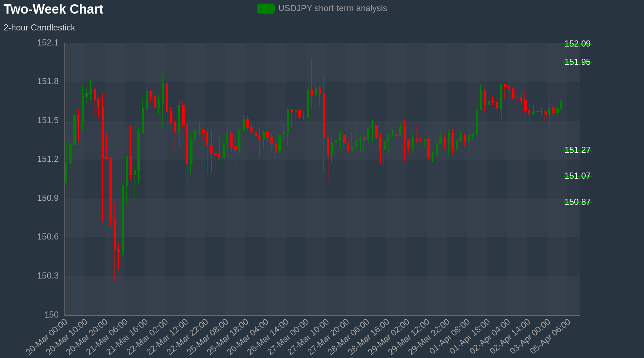Click the 151.8 y-axis label
This screenshot has width=644, height=358.
(x=48, y=82)
